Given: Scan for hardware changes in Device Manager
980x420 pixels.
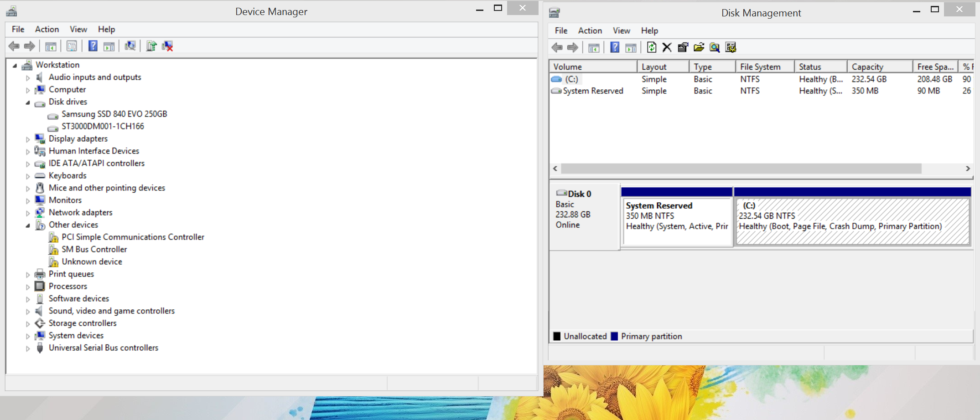Looking at the screenshot, I should [130, 46].
